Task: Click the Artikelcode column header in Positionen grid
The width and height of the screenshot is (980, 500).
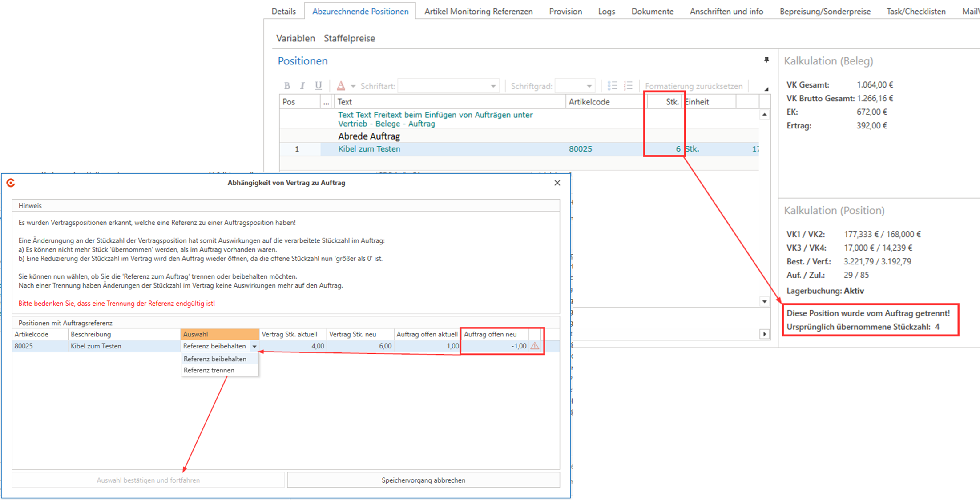Action: point(606,102)
